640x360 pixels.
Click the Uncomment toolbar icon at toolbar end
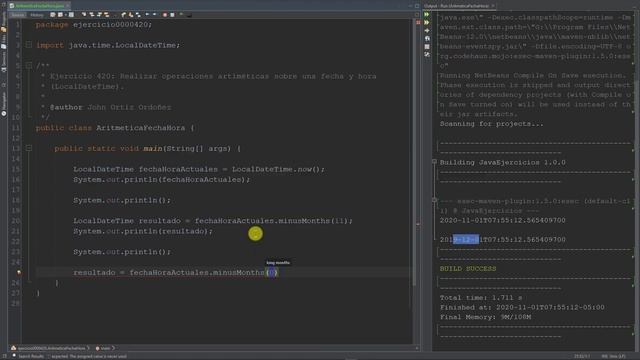[x=189, y=16]
